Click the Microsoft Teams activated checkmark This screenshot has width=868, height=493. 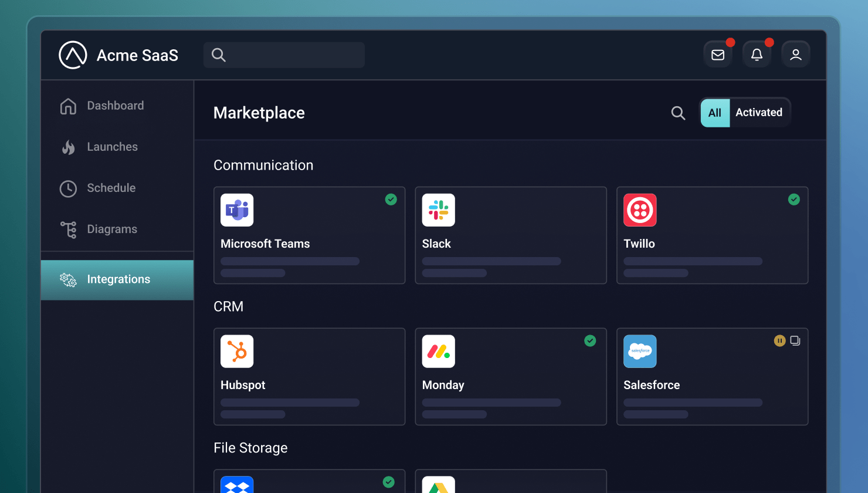[391, 200]
